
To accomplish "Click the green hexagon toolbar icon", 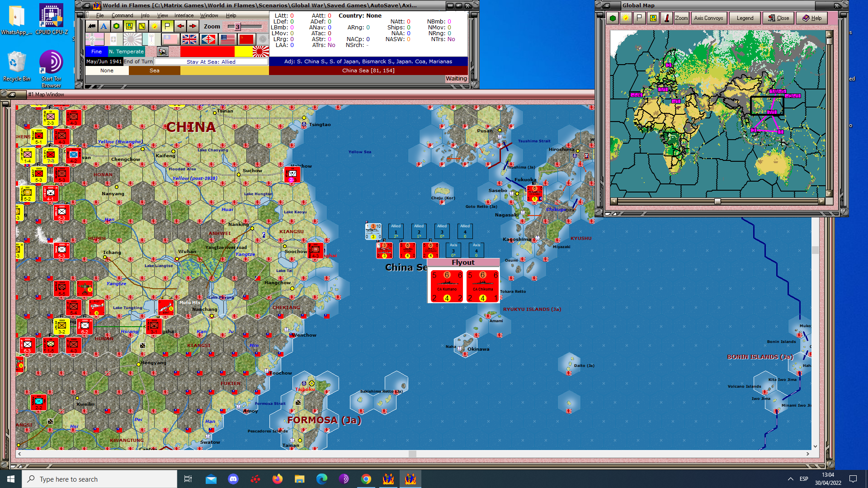I will click(117, 26).
